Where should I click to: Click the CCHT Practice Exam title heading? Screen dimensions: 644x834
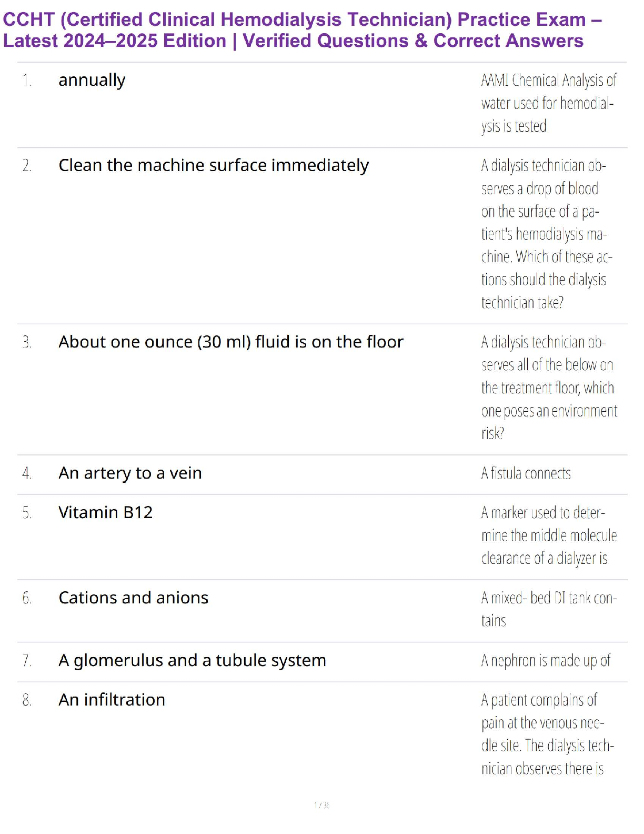tap(302, 30)
